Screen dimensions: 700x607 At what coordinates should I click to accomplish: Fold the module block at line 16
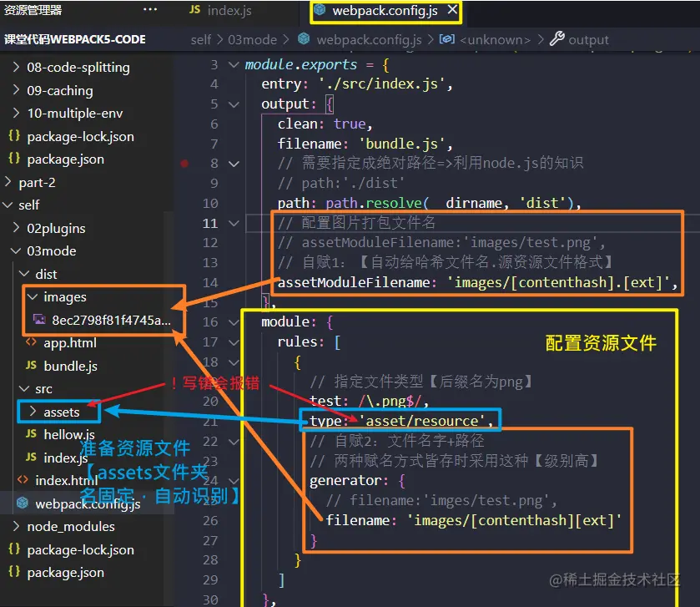pos(234,322)
